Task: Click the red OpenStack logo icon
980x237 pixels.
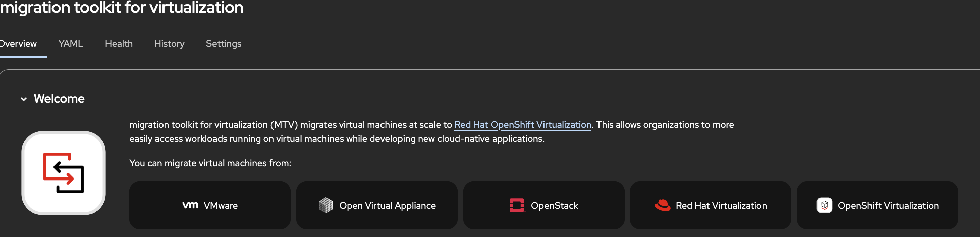Action: [x=517, y=205]
